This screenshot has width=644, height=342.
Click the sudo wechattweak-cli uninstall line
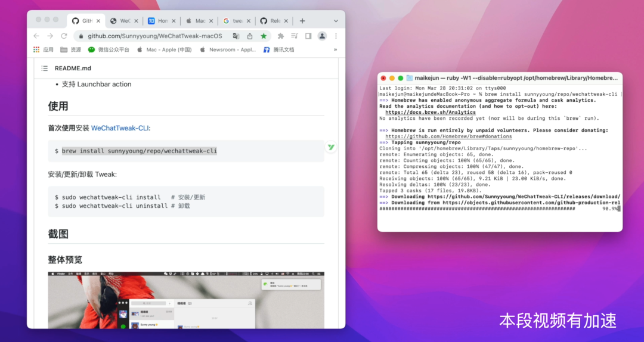point(122,206)
